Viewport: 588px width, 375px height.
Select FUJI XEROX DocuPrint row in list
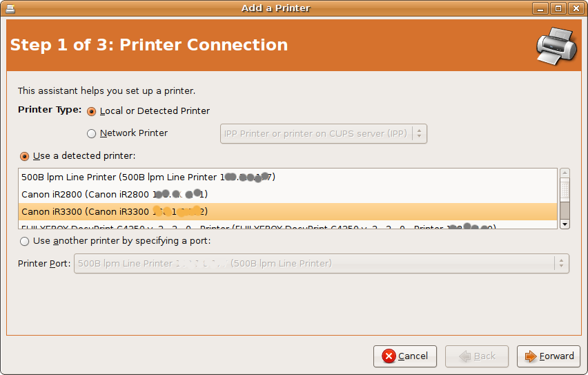click(288, 225)
